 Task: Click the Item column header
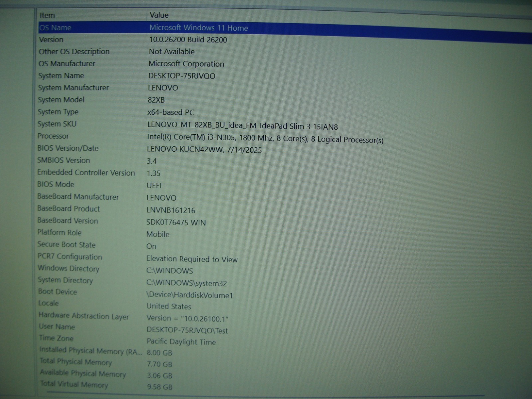pos(47,15)
